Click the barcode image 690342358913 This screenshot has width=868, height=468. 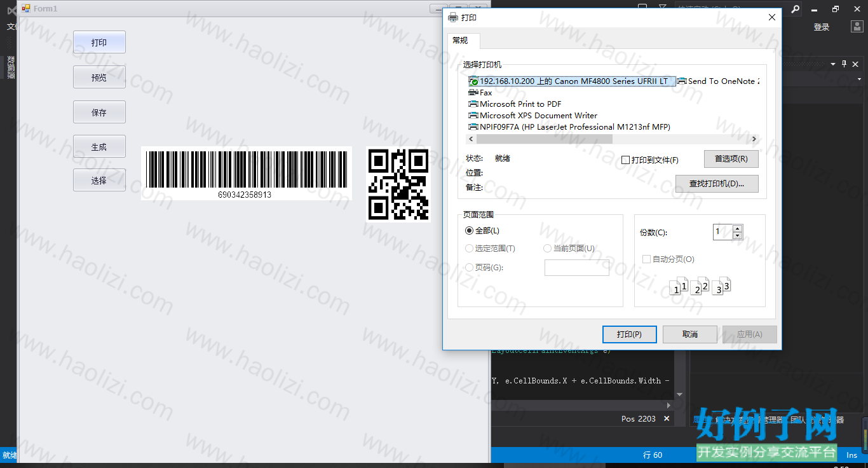click(247, 173)
